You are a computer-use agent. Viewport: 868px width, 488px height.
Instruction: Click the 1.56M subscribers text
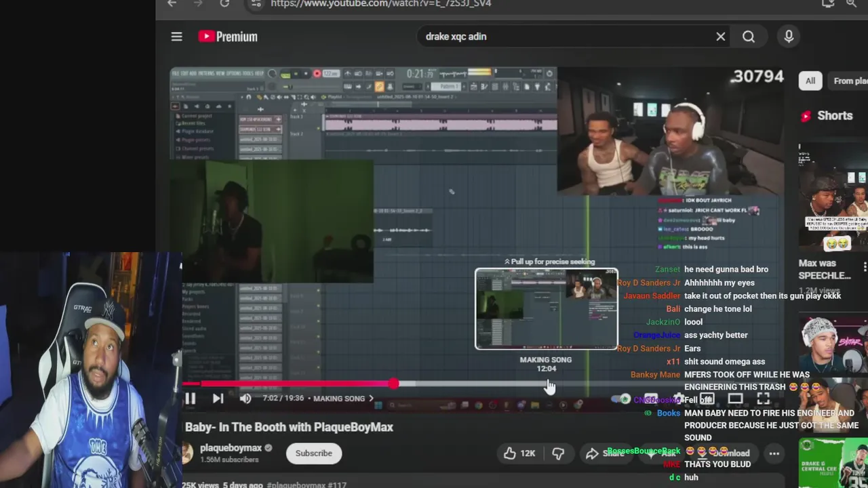coord(229,460)
